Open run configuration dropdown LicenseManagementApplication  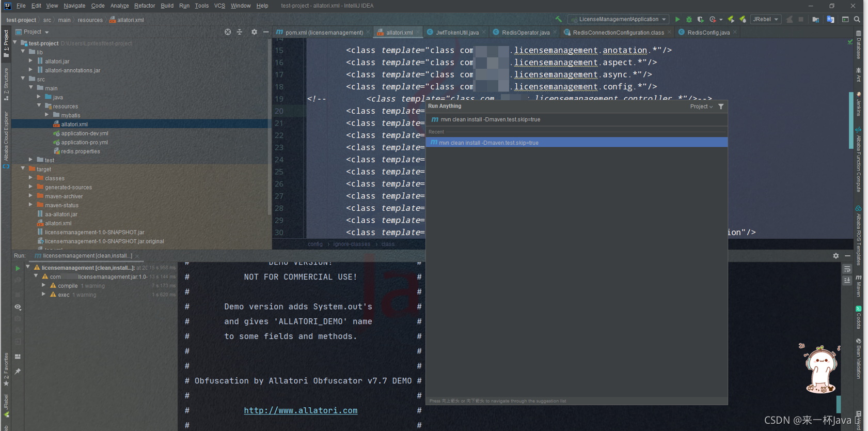(x=619, y=19)
